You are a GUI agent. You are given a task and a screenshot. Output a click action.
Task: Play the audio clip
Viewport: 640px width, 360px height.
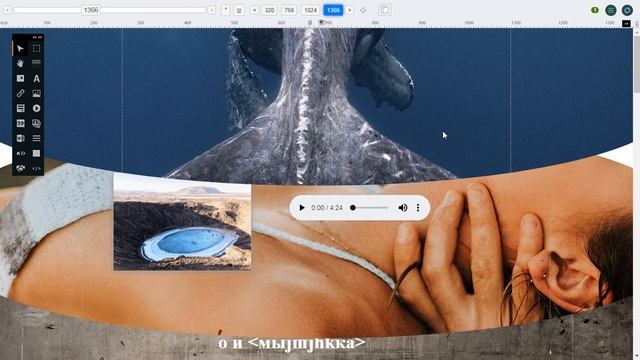click(302, 208)
